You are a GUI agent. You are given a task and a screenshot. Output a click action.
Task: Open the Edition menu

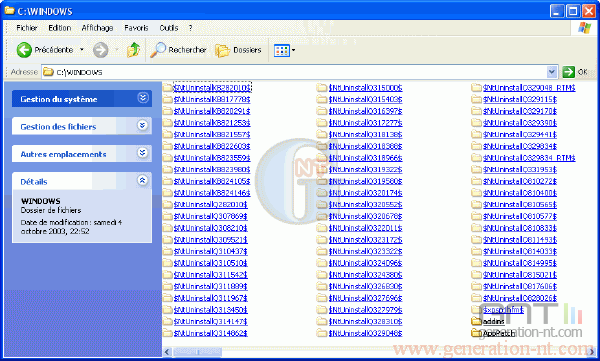(x=59, y=28)
